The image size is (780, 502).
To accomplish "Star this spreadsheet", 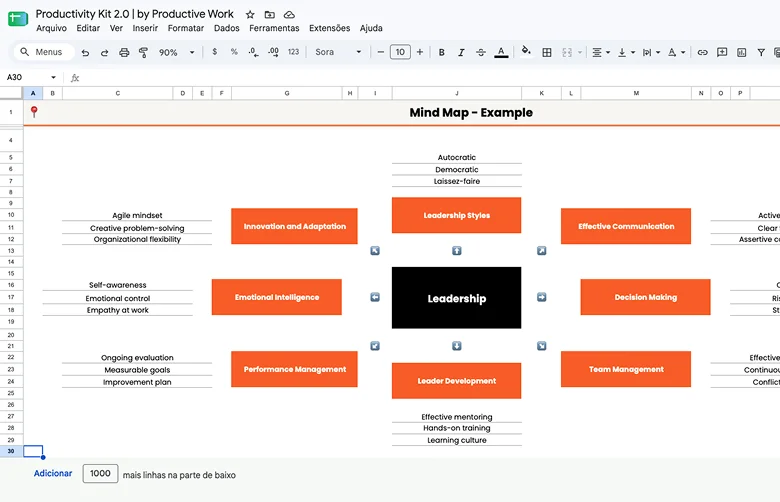I will coord(250,14).
